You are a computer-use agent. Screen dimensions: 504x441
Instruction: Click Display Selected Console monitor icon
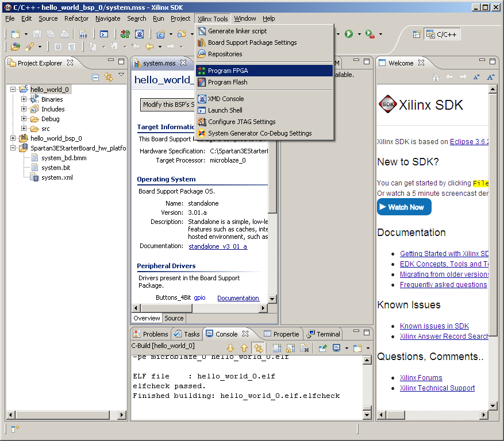(337, 348)
